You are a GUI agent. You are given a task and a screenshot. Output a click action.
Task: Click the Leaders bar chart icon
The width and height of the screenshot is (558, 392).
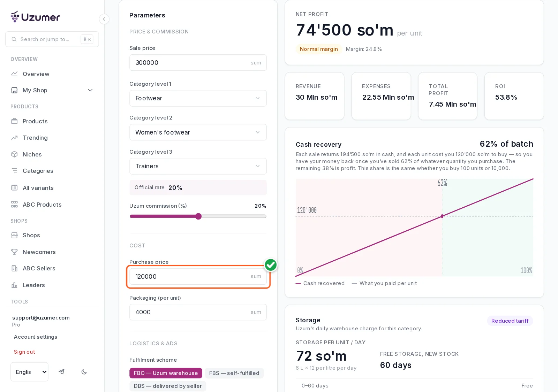[14, 285]
